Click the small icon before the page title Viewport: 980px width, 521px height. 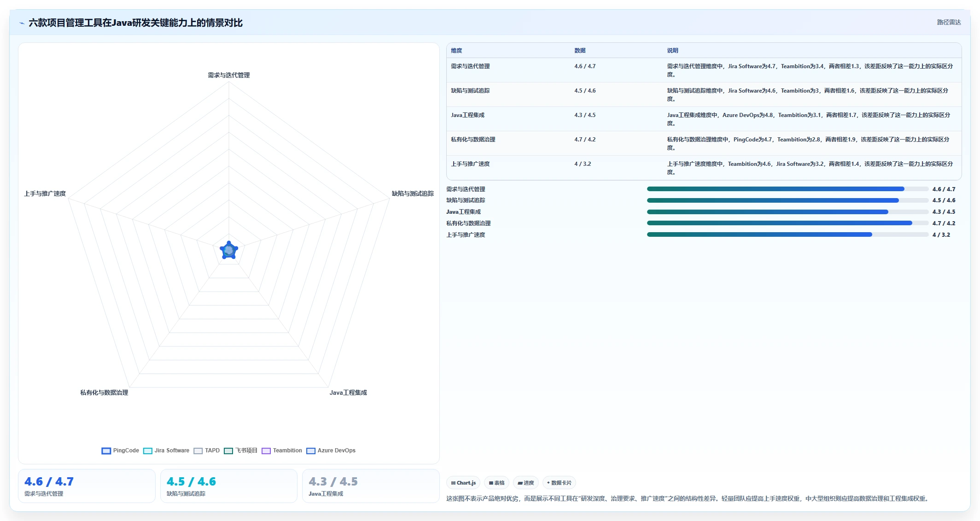[x=22, y=23]
